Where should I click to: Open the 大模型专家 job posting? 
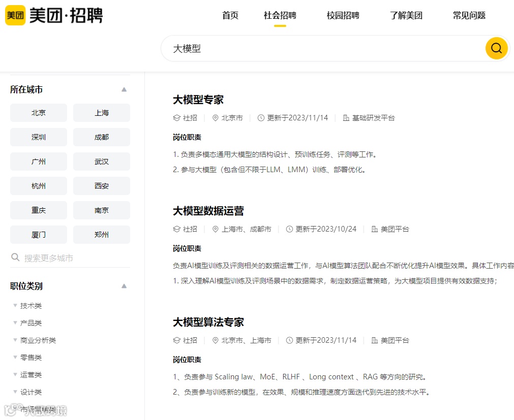pyautogui.click(x=198, y=100)
